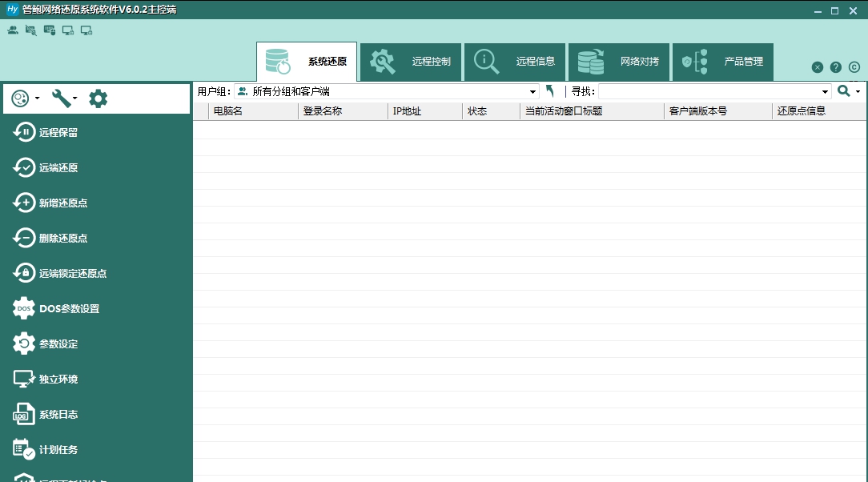Click the screen-lock monitor icon in top toolbar
This screenshot has width=868, height=482.
tap(67, 30)
